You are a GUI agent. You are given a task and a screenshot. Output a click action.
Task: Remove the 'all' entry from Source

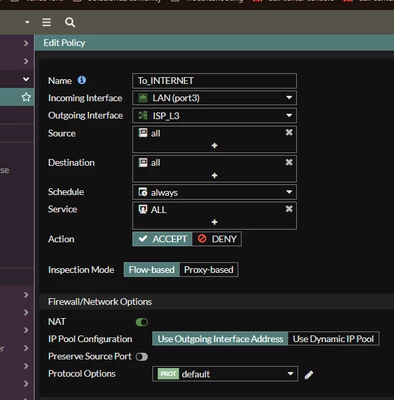pyautogui.click(x=289, y=132)
